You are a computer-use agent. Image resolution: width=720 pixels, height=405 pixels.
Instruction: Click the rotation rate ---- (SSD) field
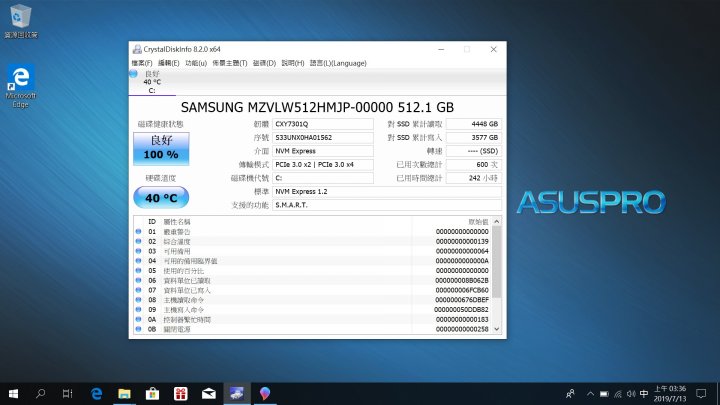point(474,151)
